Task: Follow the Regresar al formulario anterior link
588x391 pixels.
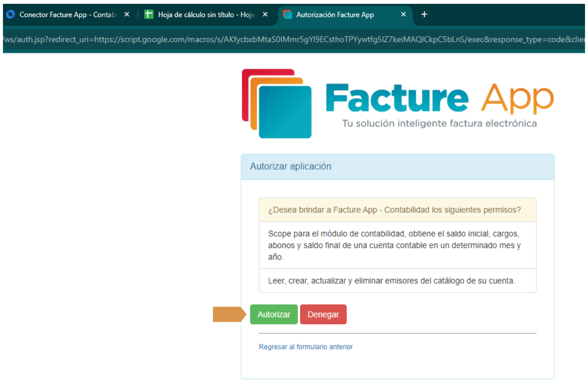Action: [x=305, y=347]
